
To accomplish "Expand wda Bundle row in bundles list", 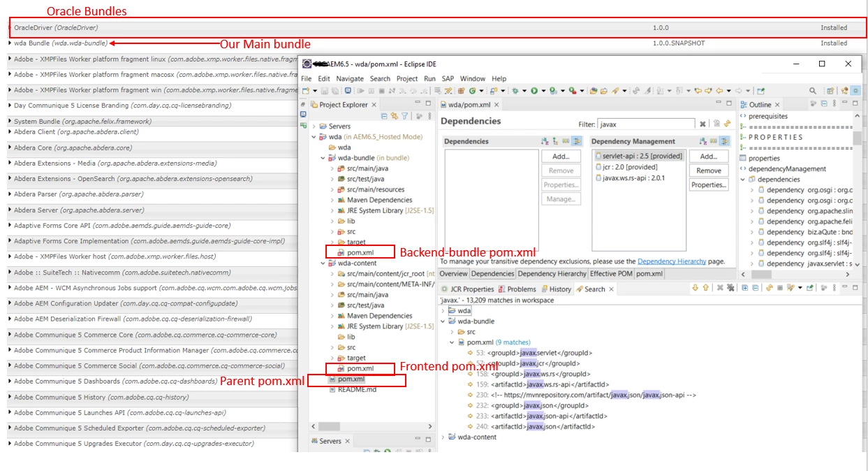I will point(10,43).
